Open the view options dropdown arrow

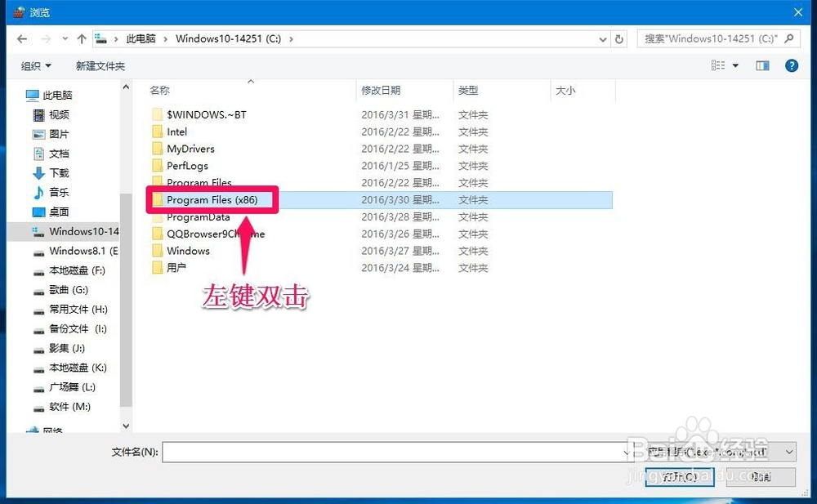click(x=736, y=66)
